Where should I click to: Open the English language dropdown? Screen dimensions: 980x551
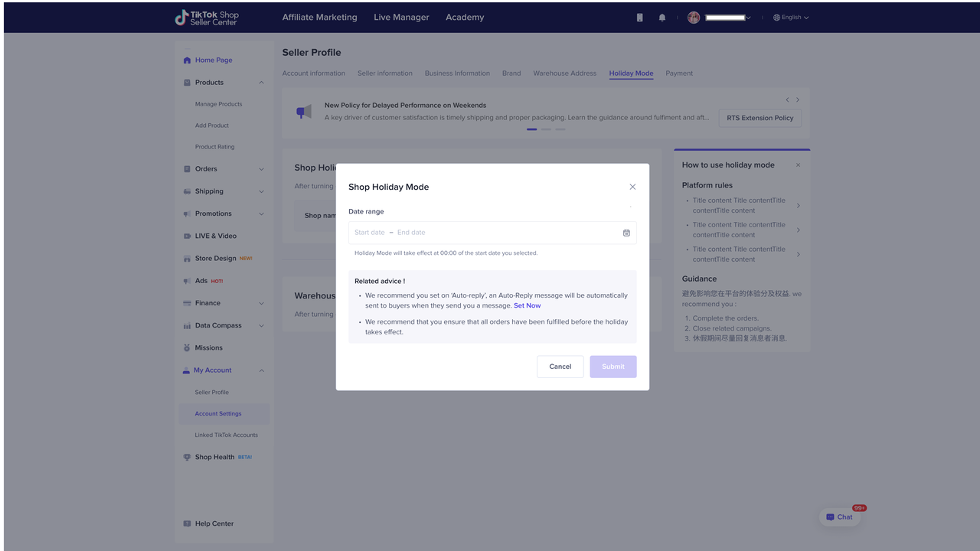point(791,17)
